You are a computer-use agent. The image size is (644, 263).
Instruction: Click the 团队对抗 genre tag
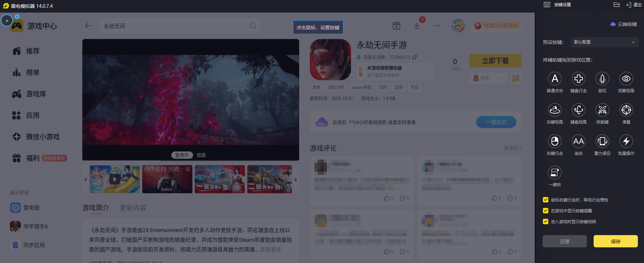pos(336,87)
